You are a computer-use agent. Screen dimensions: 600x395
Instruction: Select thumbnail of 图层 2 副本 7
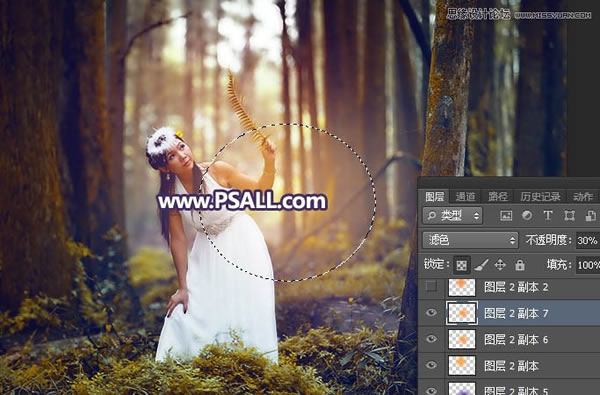tap(462, 313)
